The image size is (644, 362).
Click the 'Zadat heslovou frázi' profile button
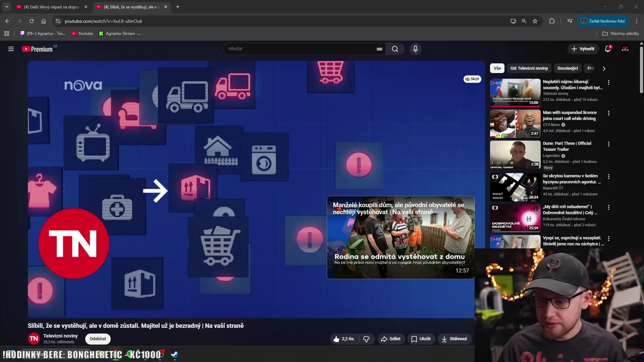(603, 21)
